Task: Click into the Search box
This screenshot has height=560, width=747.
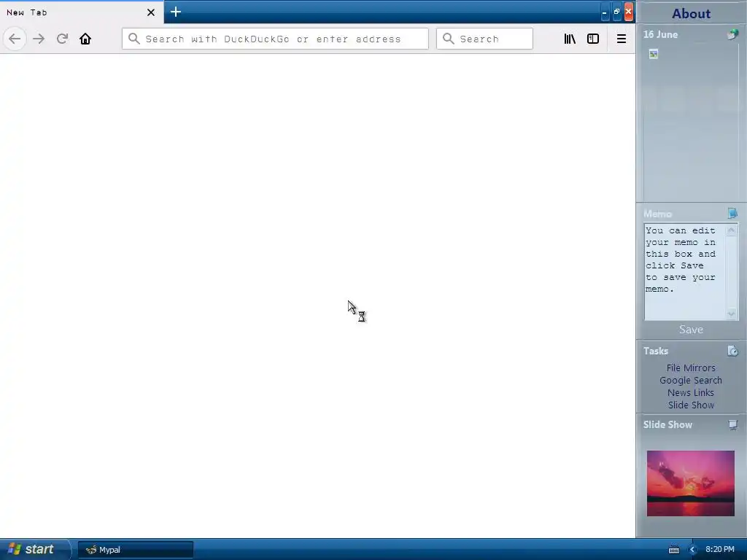Action: coord(484,39)
